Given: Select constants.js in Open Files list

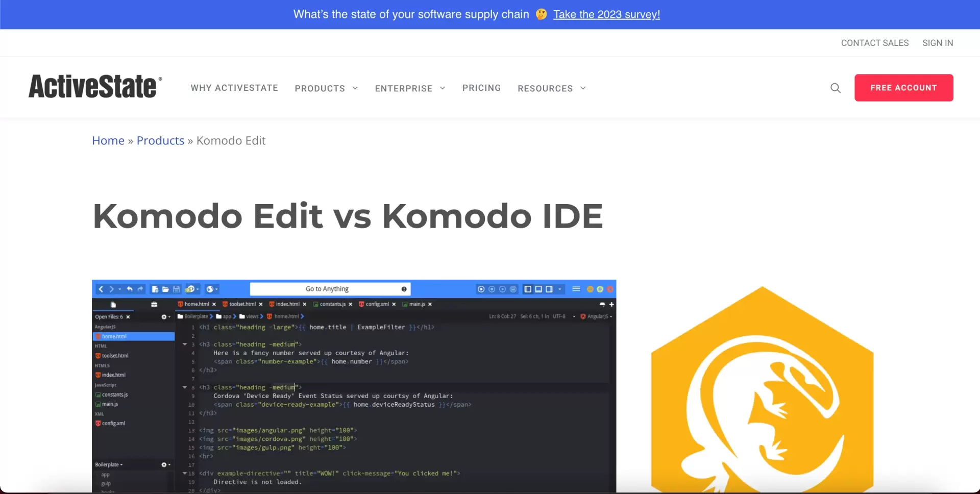Looking at the screenshot, I should (x=111, y=394).
